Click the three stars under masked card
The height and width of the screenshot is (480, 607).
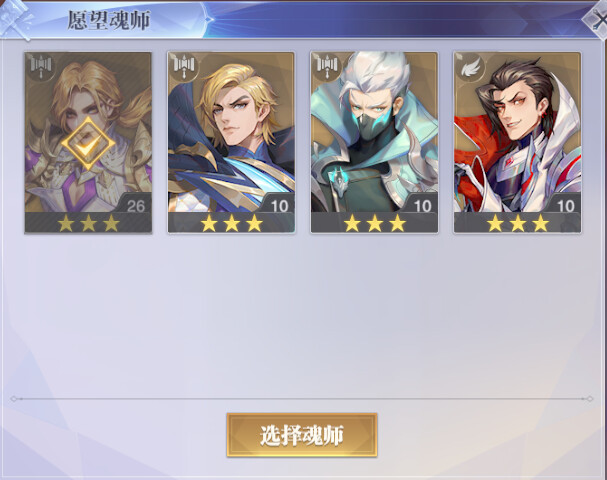tap(374, 223)
